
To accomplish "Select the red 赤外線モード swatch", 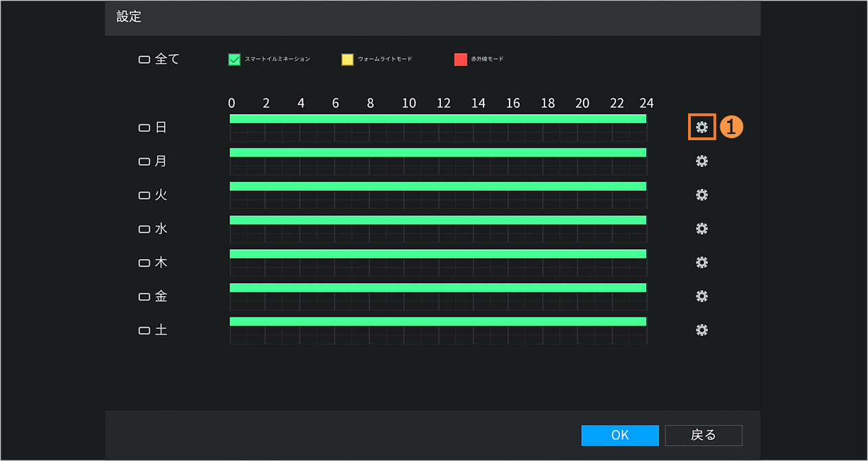I will [x=460, y=60].
